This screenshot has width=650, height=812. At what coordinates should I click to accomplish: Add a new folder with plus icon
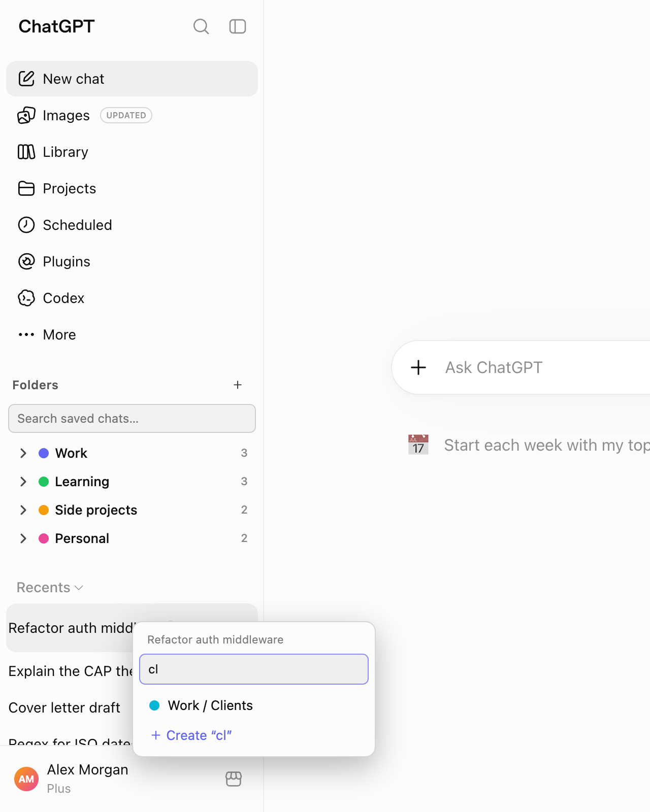pyautogui.click(x=238, y=385)
